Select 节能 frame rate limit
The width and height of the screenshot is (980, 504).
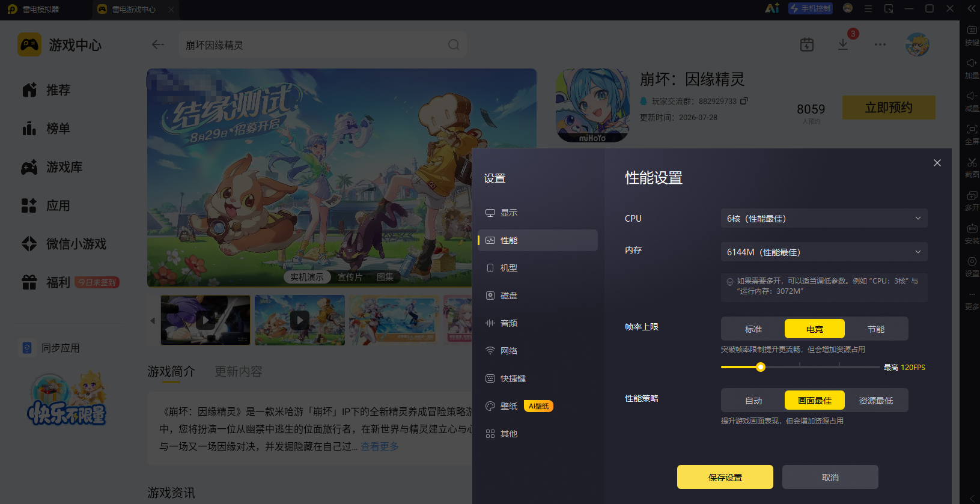tap(876, 329)
